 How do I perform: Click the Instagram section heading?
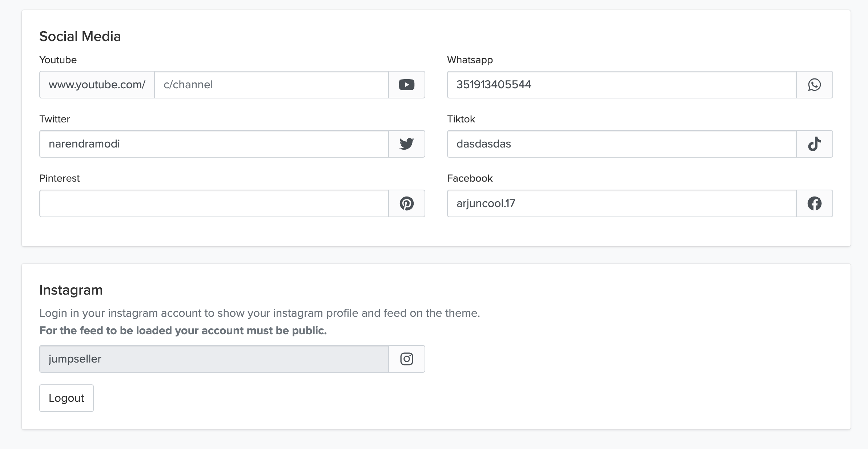click(x=71, y=290)
